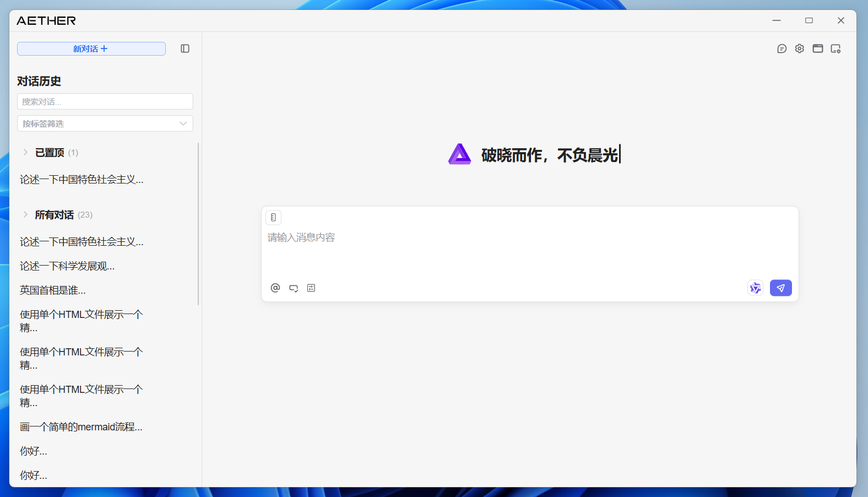Screen dimensions: 868x497
Task: Open settings via the gear icon
Action: [x=799, y=48]
